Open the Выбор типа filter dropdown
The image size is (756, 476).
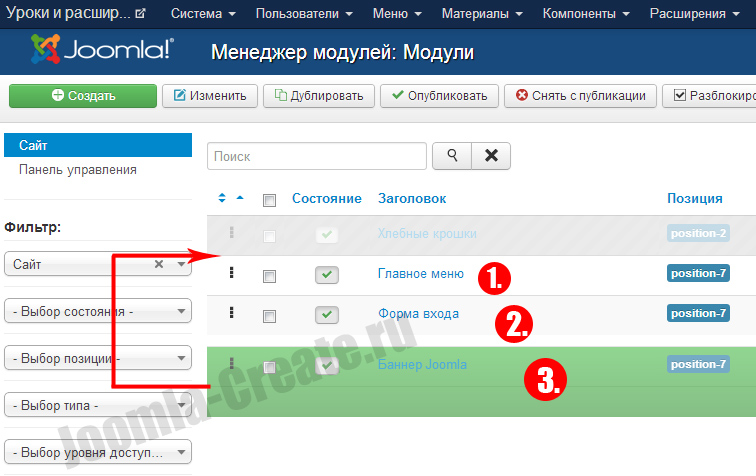98,405
